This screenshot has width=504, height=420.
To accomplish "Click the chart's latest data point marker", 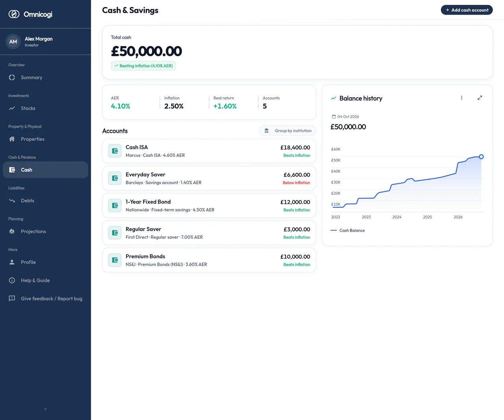I will pos(481,157).
